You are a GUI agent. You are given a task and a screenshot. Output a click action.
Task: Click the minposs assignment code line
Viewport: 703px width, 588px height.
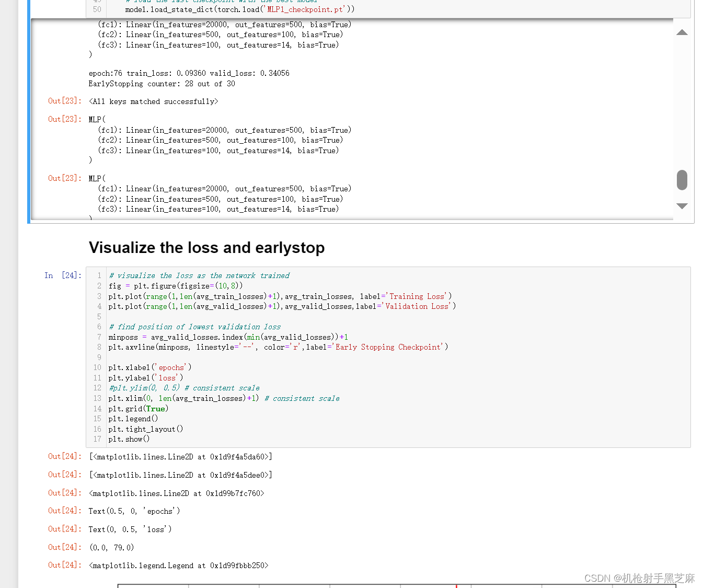228,337
